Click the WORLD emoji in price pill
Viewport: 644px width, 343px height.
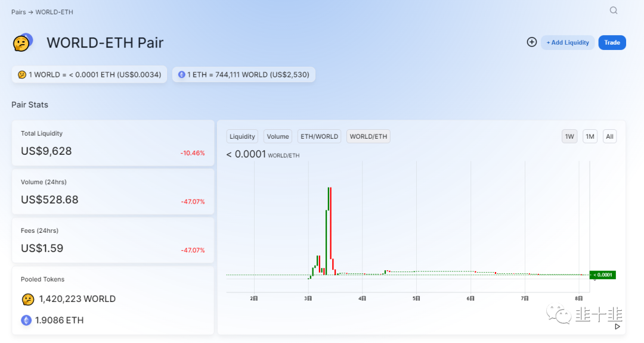click(21, 74)
